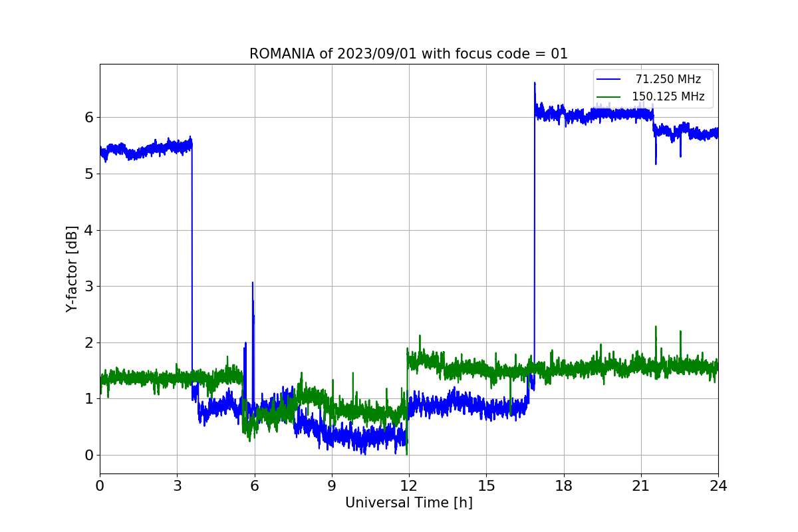This screenshot has height=532, width=798.
Task: Click y-axis tick label '5'
Action: tap(88, 174)
